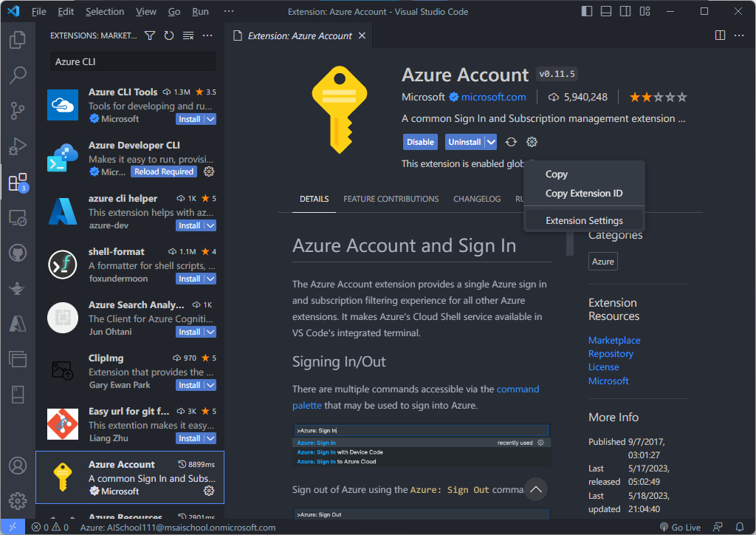
Task: Open Extensions view more actions menu
Action: coord(207,35)
